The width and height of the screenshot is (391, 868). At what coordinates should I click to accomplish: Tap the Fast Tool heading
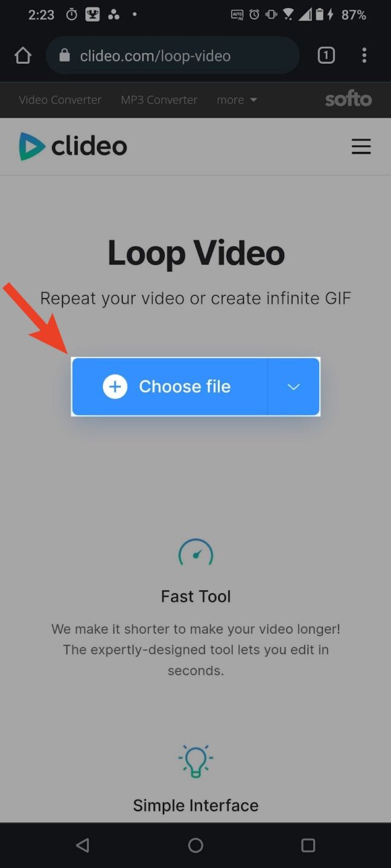(x=195, y=596)
